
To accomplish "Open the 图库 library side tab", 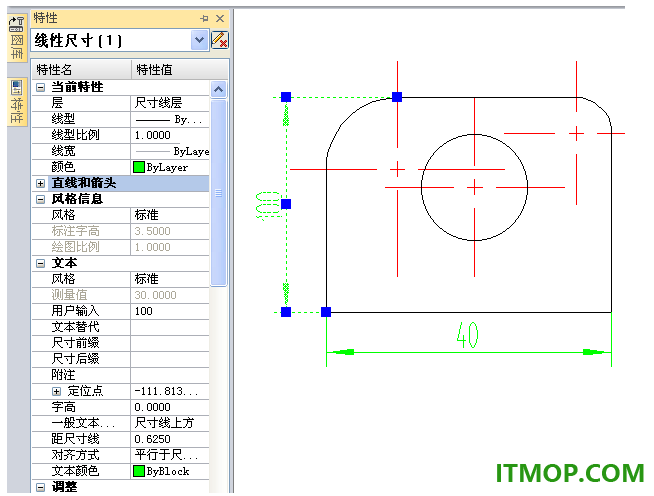I will (x=17, y=38).
